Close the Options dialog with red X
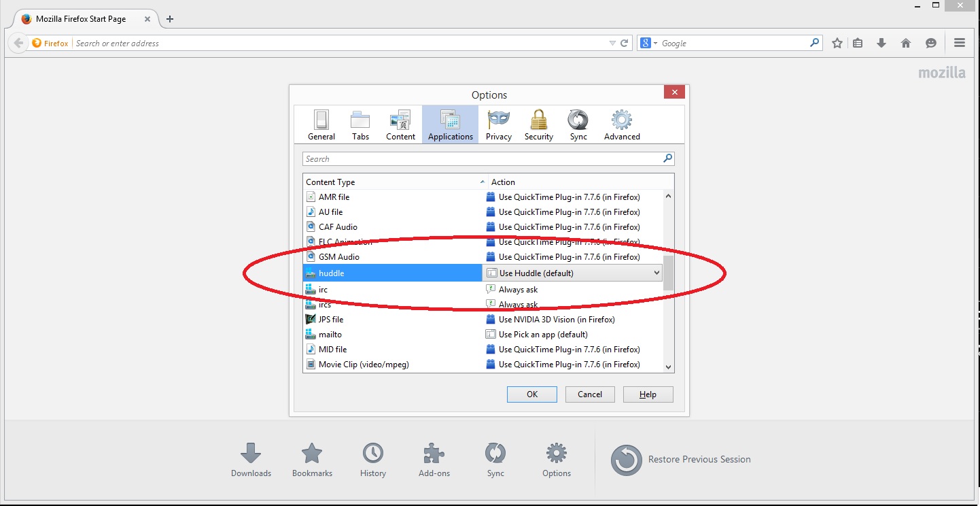The image size is (980, 506). point(675,92)
